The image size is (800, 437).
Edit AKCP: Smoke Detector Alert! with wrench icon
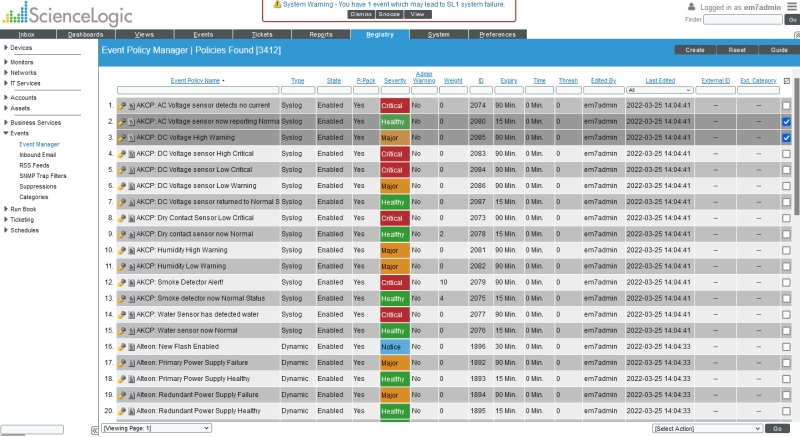point(122,282)
